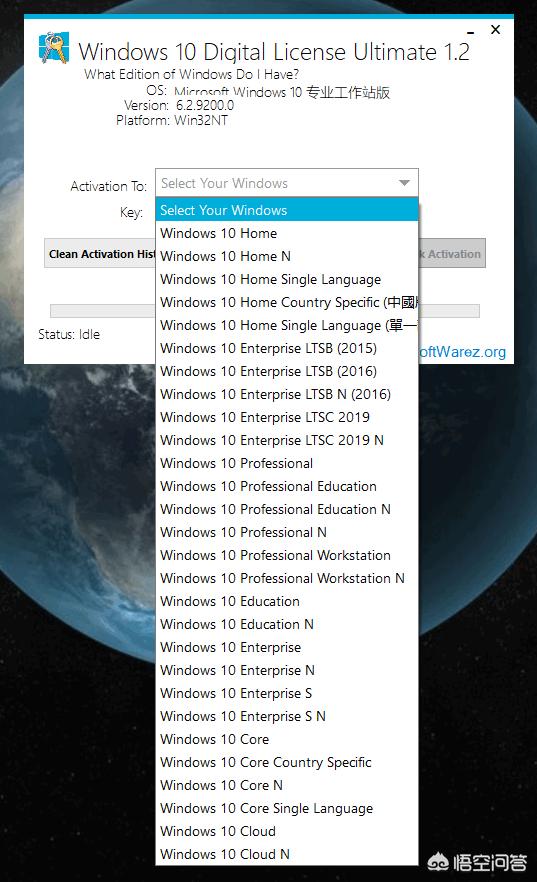The height and width of the screenshot is (882, 537).
Task: Select Windows 10 Enterprise S N
Action: 287,717
